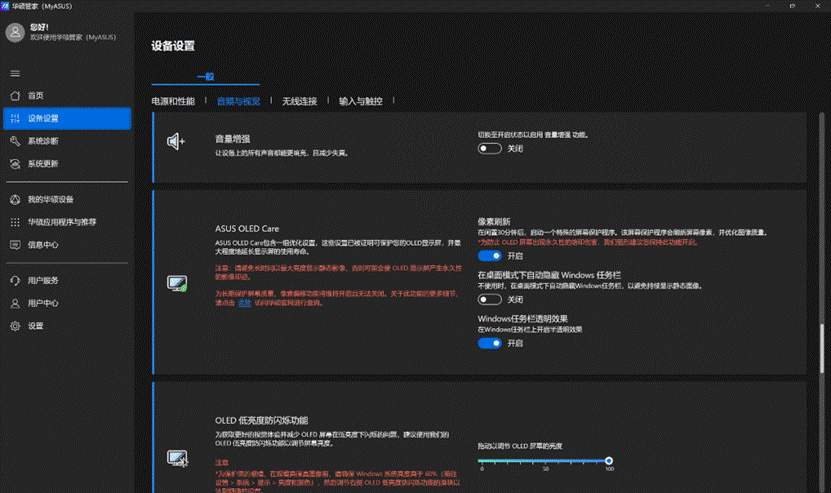Screen dimensions: 831x493
Task: Turn off the 像素刷新 pixel refresh toggle
Action: pos(490,256)
